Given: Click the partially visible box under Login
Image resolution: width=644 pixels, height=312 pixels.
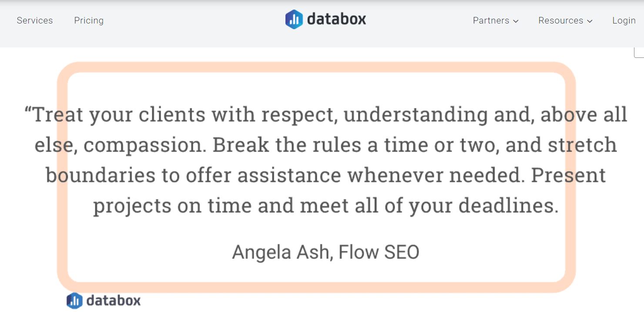Looking at the screenshot, I should pyautogui.click(x=639, y=52).
